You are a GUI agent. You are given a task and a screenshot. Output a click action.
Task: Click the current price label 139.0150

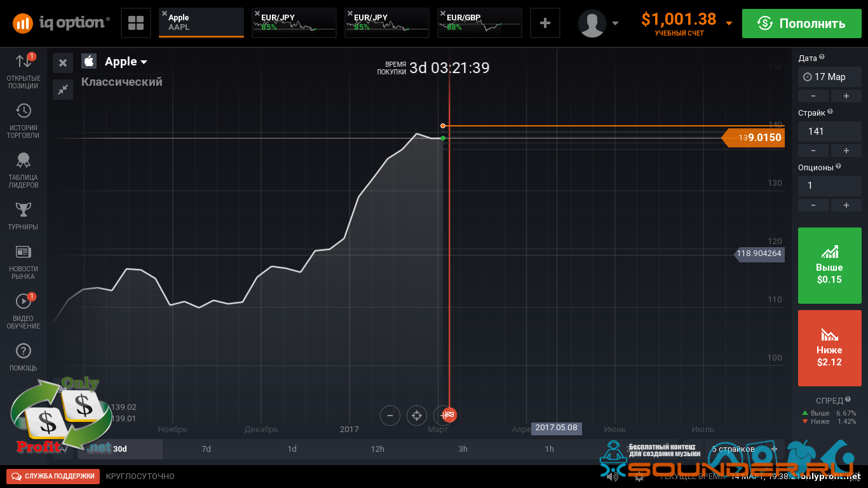click(753, 137)
